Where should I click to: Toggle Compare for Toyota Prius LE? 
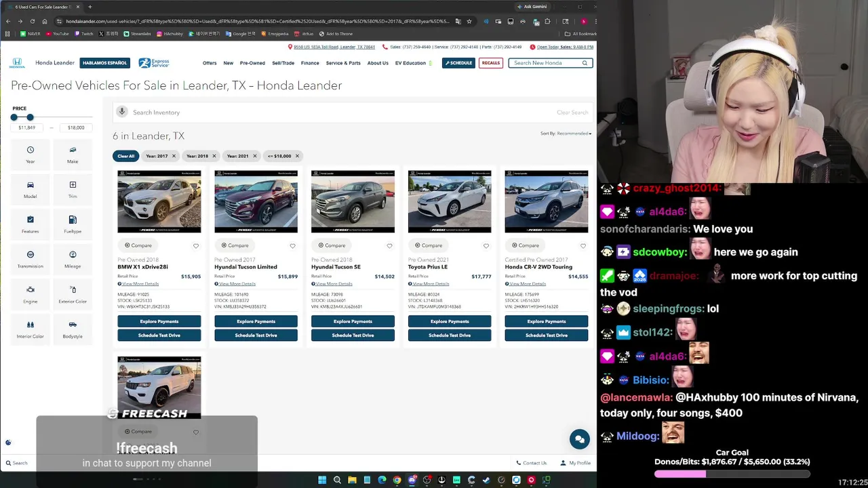click(429, 245)
